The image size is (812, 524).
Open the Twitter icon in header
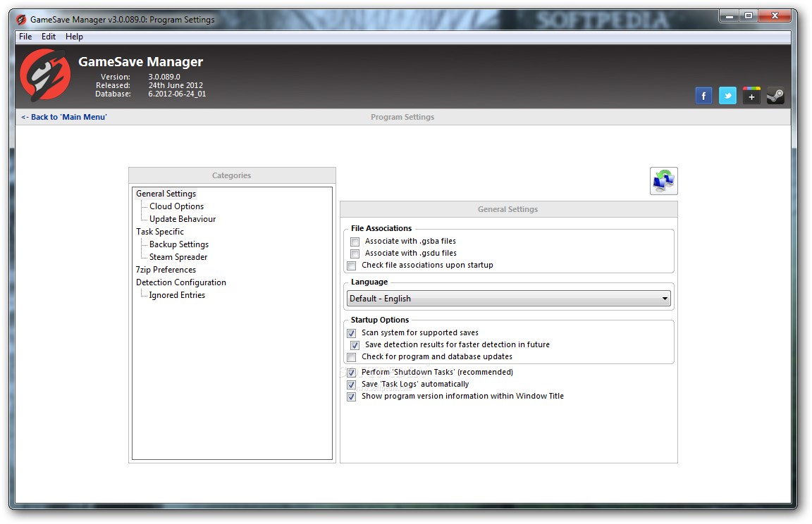coord(727,96)
